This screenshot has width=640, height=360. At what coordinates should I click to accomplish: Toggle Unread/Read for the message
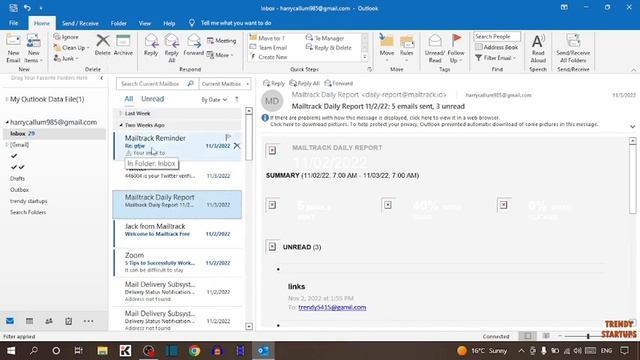[x=435, y=48]
